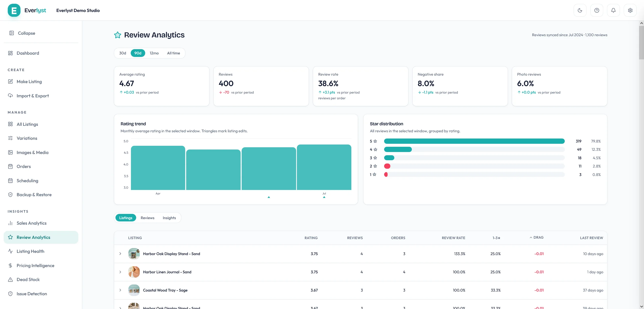Click the listing edit triangle under Jul
The image size is (644, 309).
pos(324,197)
